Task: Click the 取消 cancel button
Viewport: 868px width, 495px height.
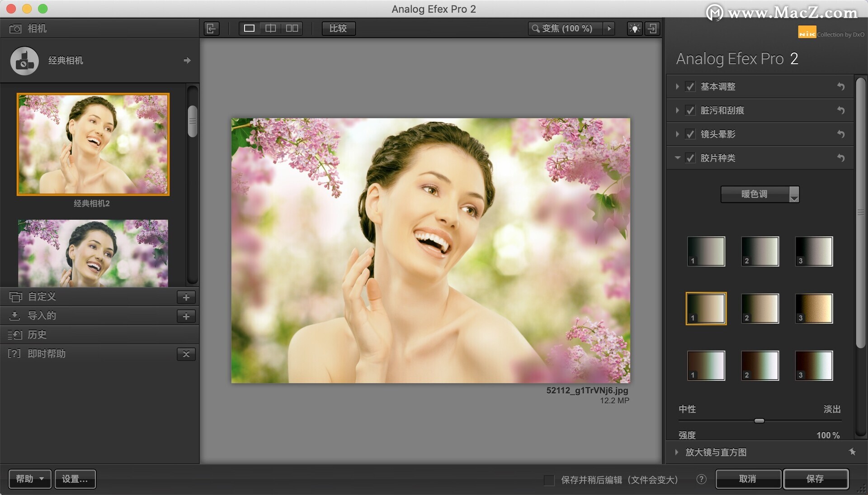Action: pyautogui.click(x=748, y=479)
